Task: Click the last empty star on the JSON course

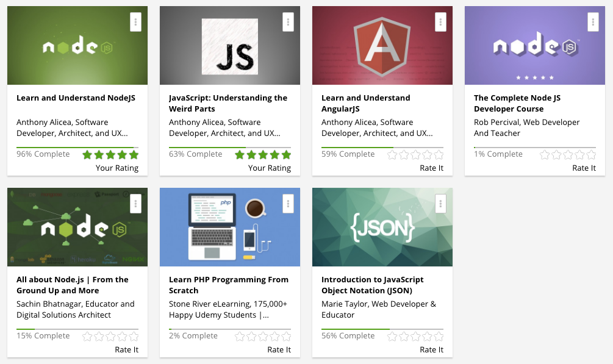Action: 437,336
